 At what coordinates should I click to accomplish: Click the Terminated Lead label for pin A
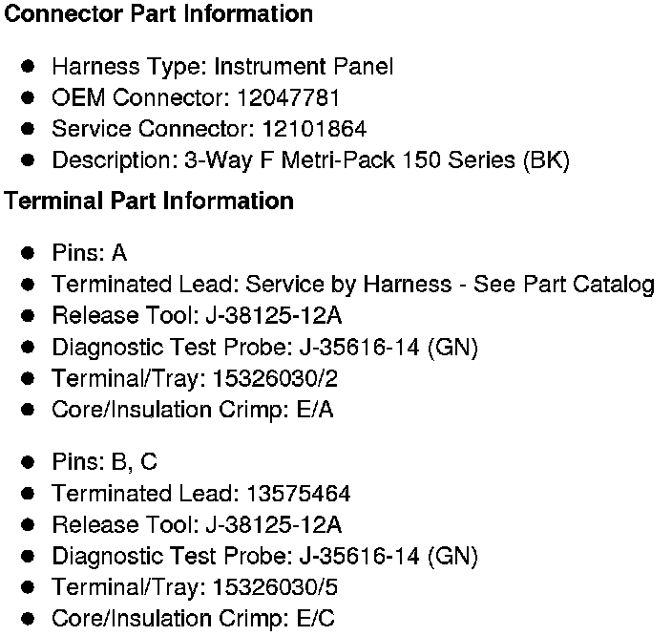[x=145, y=285]
